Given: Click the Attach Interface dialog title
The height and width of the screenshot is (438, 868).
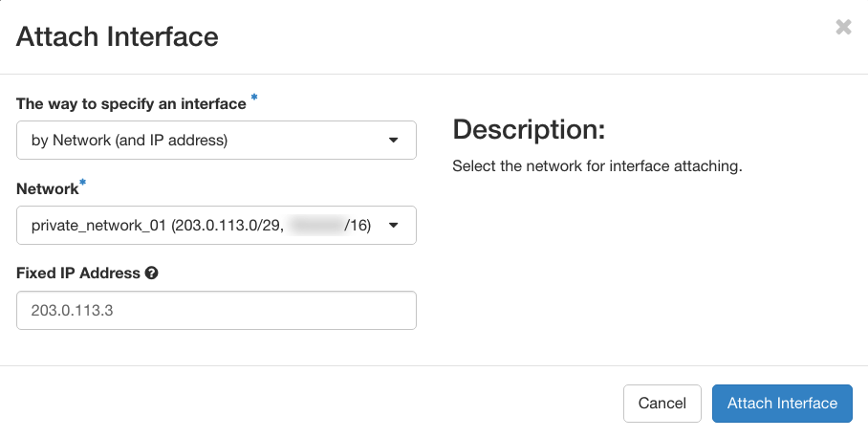Looking at the screenshot, I should 118,36.
